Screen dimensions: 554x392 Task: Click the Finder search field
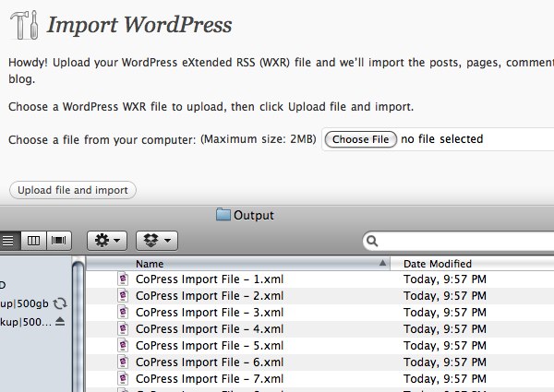459,241
